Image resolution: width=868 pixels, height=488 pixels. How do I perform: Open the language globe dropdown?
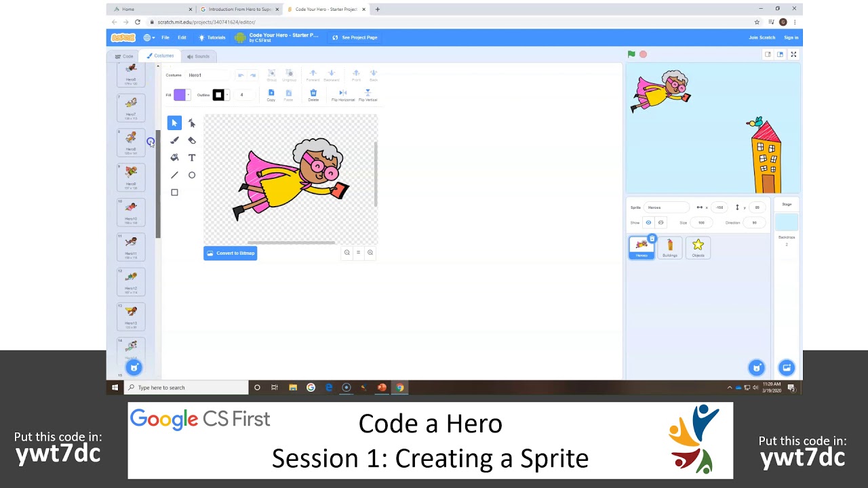click(149, 37)
